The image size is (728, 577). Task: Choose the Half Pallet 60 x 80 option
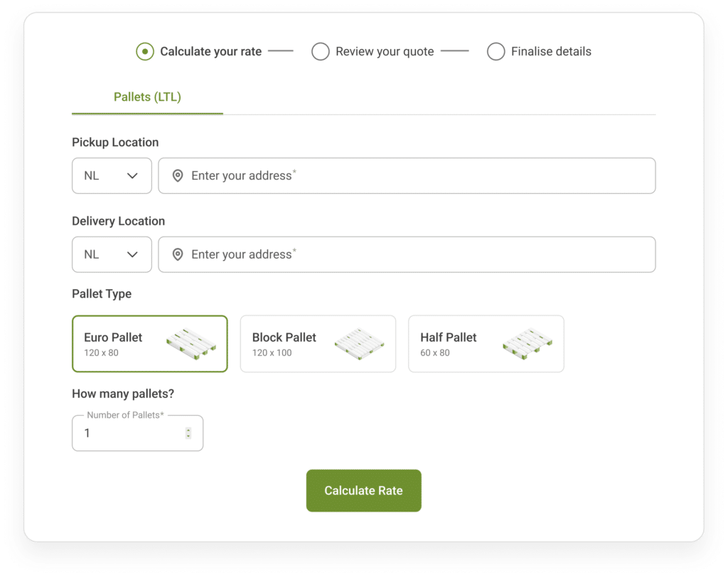486,344
